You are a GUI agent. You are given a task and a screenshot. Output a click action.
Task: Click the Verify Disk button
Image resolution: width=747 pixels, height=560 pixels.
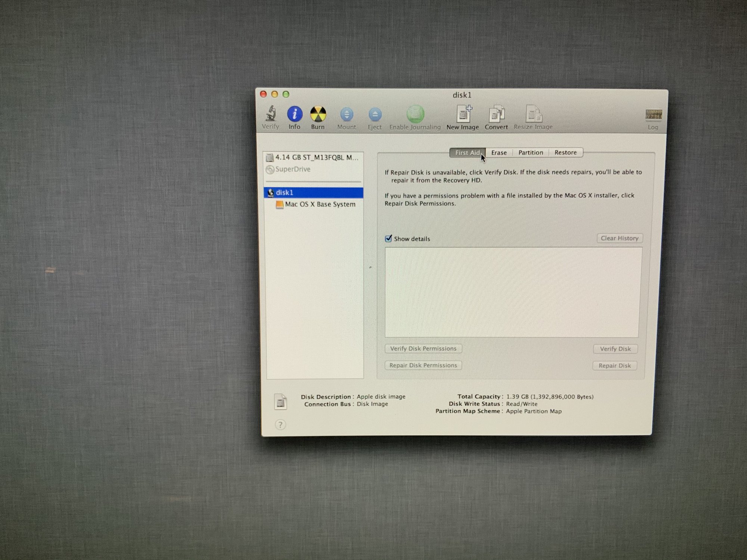[615, 349]
